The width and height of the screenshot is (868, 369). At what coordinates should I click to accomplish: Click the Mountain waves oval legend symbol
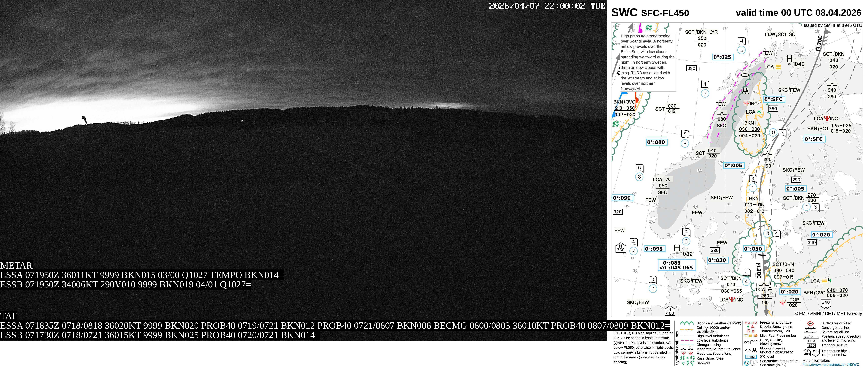tap(748, 350)
